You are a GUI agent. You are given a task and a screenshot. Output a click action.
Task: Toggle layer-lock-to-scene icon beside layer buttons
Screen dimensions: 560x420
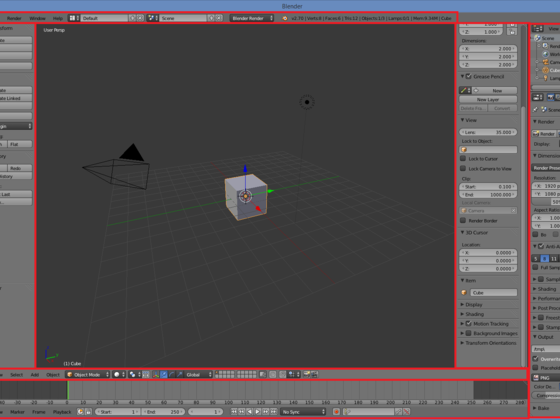click(263, 374)
